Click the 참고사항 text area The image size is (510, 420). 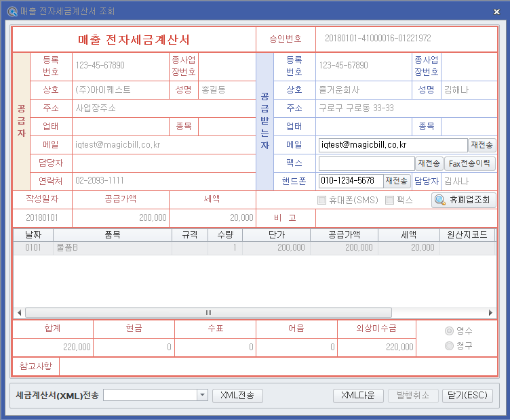[x=279, y=366]
